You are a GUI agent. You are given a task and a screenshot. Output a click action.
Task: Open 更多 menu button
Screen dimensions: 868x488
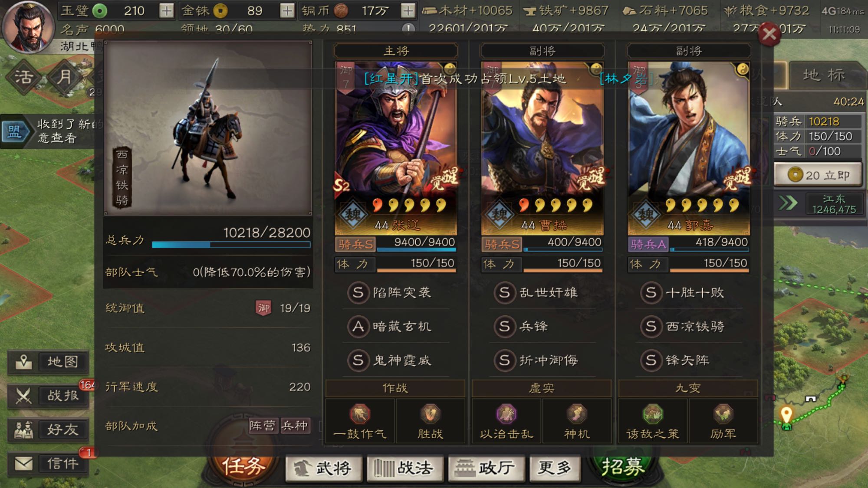(x=555, y=468)
